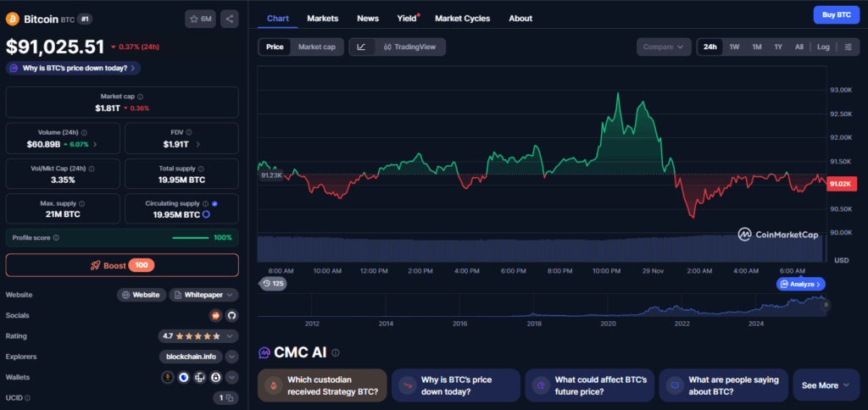The image size is (868, 410).
Task: Open the Reddit social link icon
Action: [x=215, y=315]
